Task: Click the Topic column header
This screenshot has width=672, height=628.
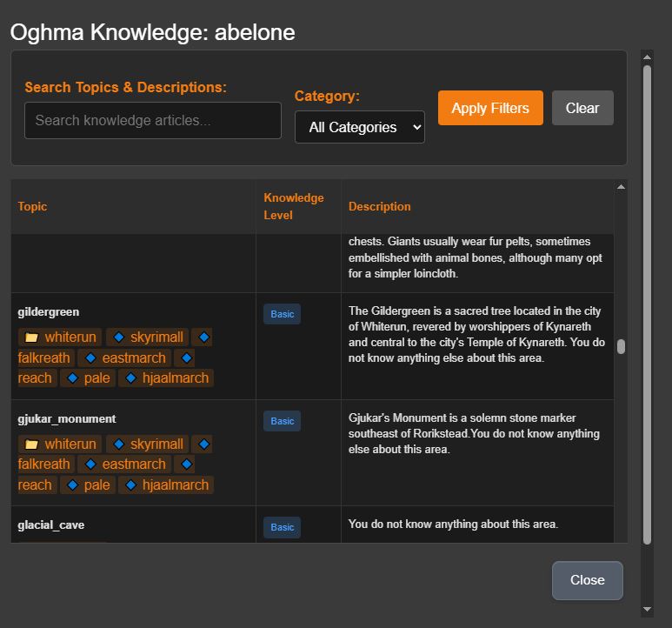Action: click(x=32, y=207)
